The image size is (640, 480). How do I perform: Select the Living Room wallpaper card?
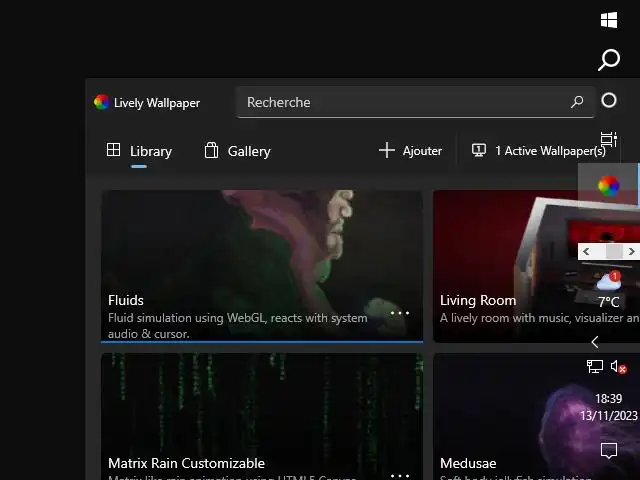pos(536,266)
